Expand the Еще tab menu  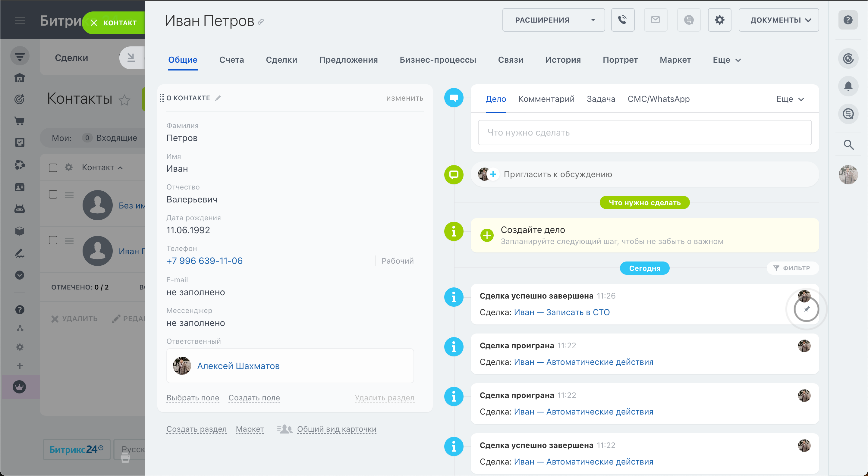(726, 60)
